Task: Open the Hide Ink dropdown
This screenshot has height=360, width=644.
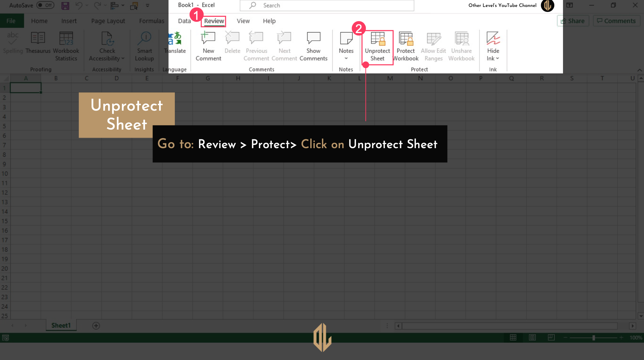Action: (493, 46)
